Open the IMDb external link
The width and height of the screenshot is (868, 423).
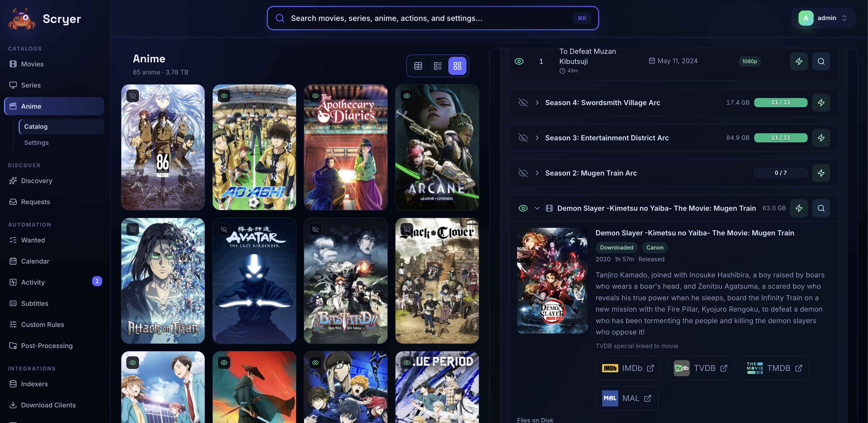(628, 368)
